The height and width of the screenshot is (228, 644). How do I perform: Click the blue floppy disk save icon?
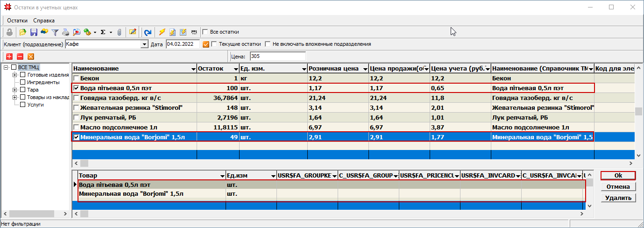34,32
